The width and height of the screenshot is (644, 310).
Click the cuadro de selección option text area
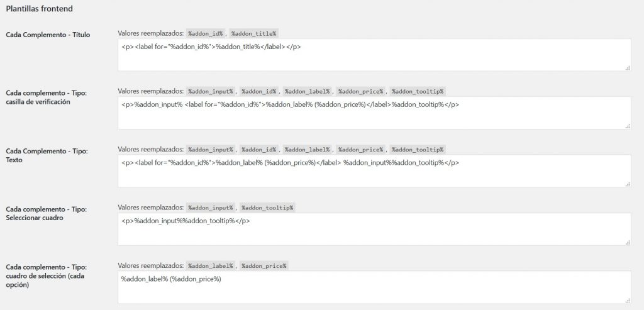click(374, 287)
